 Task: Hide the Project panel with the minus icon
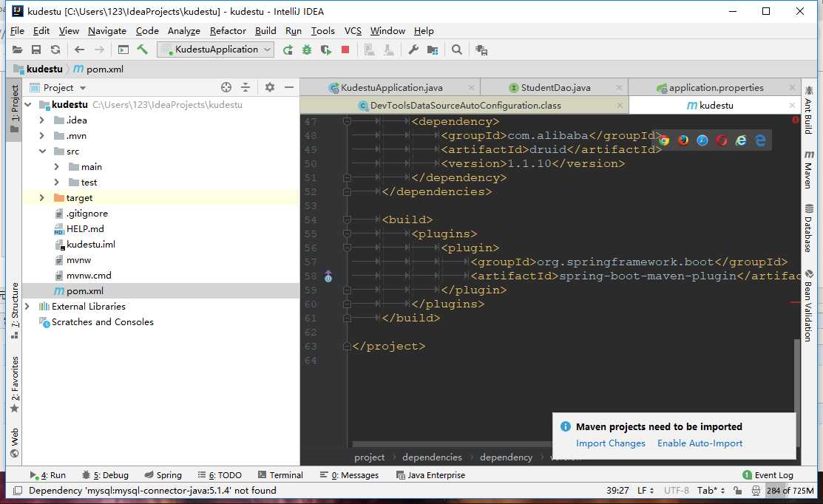pyautogui.click(x=288, y=88)
